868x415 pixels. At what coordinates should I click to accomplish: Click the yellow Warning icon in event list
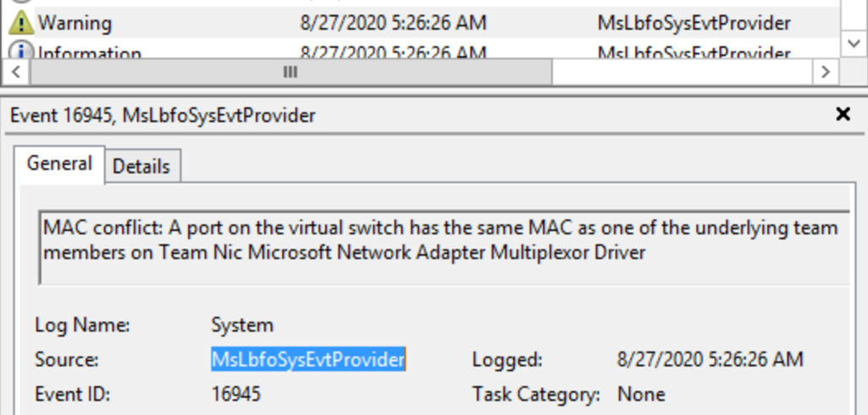(20, 23)
